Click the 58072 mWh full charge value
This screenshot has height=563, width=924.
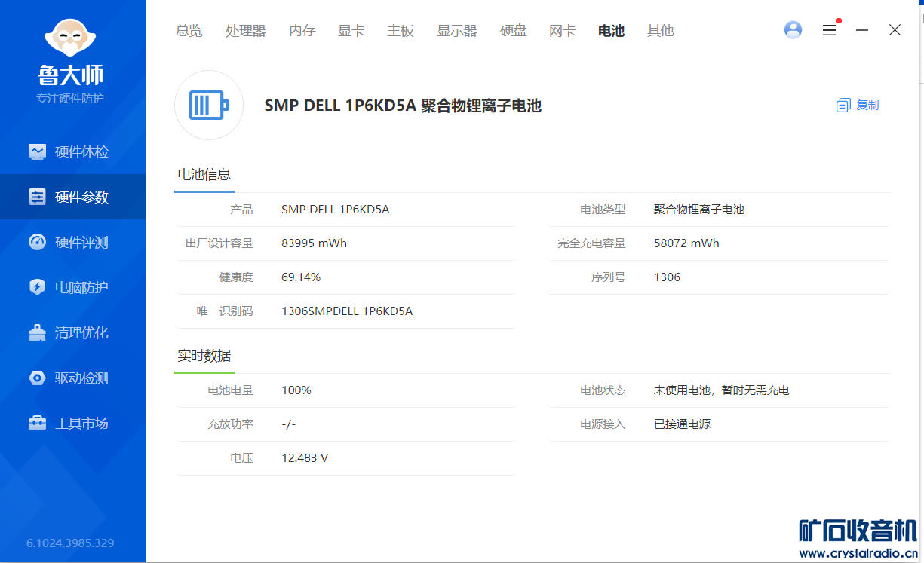click(x=686, y=243)
